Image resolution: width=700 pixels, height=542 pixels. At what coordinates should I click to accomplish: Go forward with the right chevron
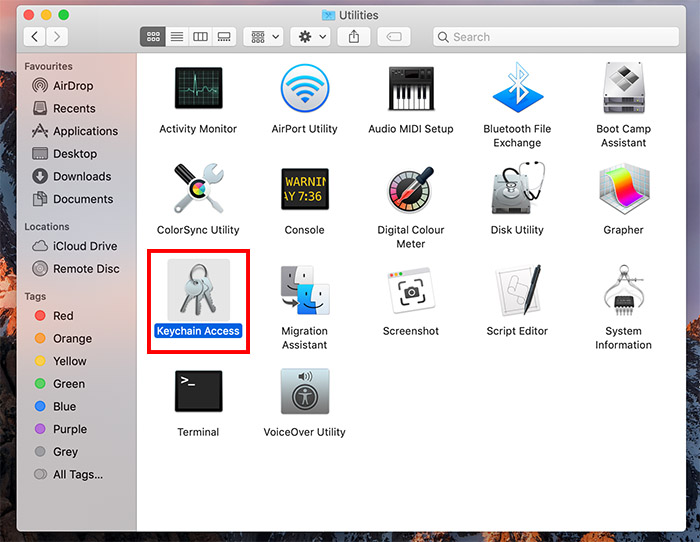[57, 37]
